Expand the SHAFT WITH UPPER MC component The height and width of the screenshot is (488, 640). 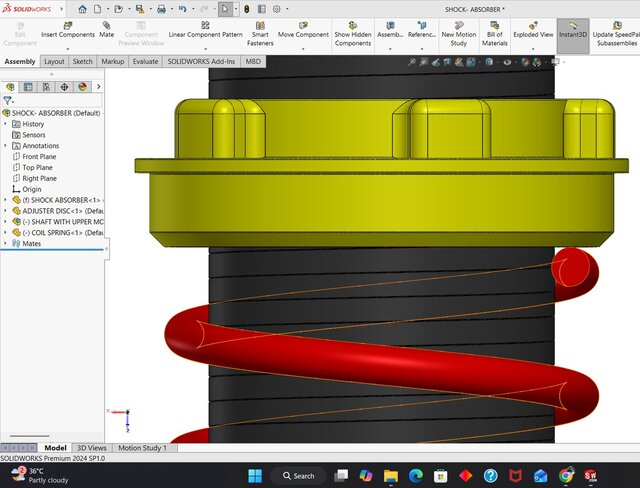pos(5,222)
